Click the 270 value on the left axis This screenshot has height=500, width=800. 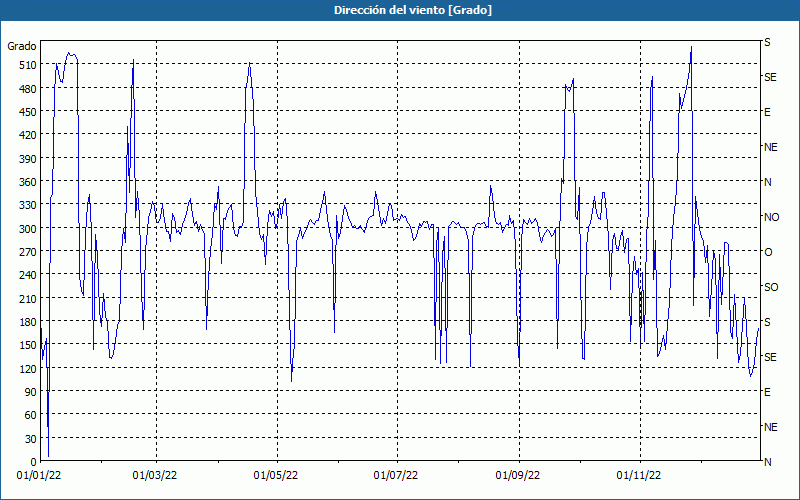pos(28,252)
